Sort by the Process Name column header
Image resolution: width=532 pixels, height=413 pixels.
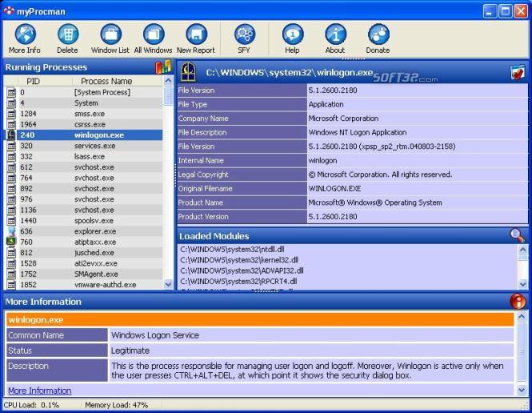[106, 81]
